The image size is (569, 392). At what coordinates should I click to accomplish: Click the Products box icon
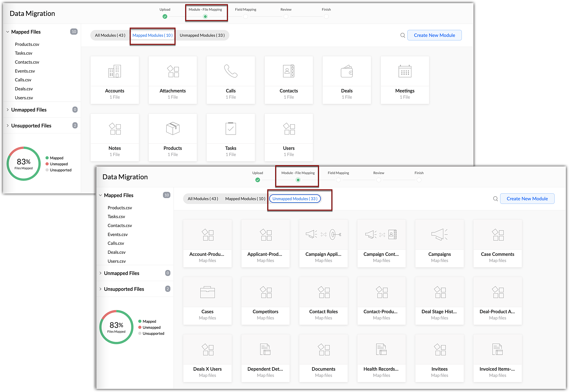pyautogui.click(x=173, y=129)
